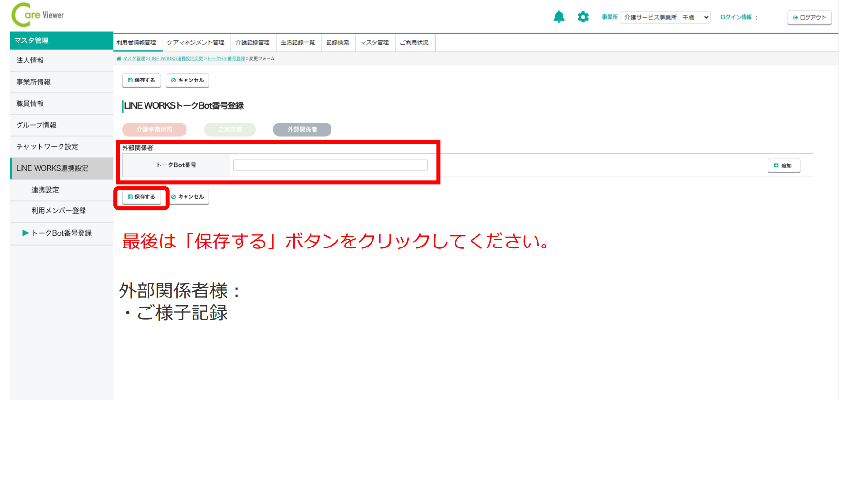The image size is (868, 495).
Task: Click the notification bell icon
Action: 558,17
